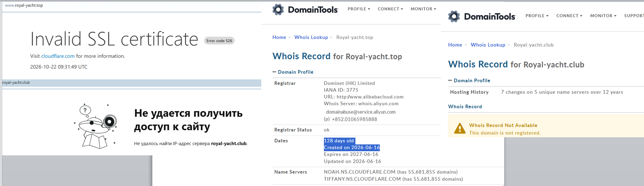
Task: Click the Whois Record Not Available warning title
Action: click(x=503, y=125)
